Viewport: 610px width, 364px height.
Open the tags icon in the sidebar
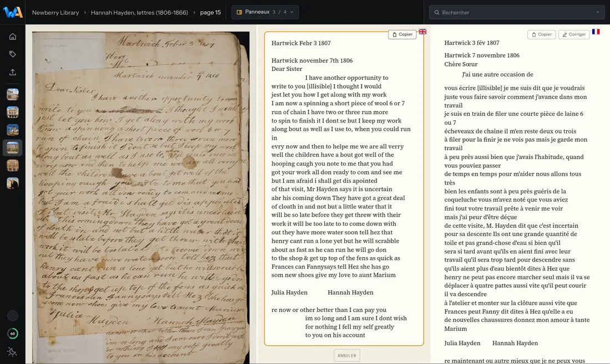tap(12, 54)
